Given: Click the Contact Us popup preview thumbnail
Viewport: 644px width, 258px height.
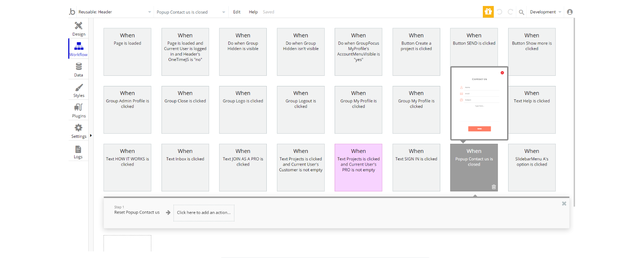Looking at the screenshot, I should 479,103.
